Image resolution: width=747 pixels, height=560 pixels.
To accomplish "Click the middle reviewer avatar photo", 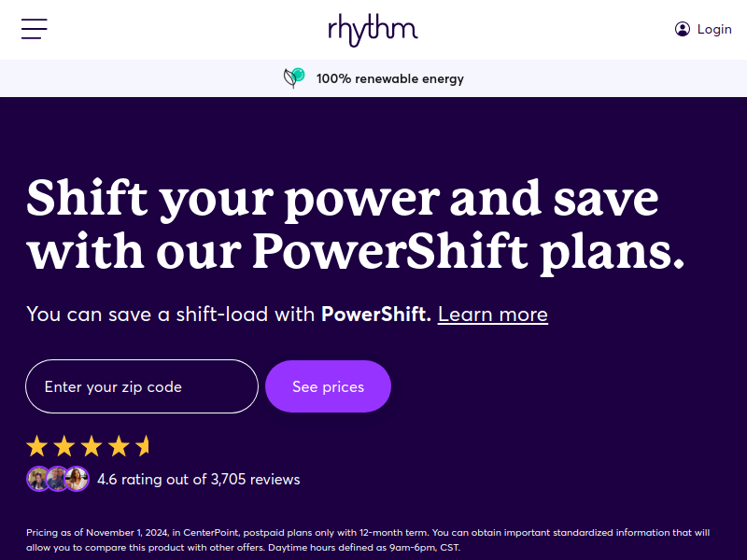I will click(x=58, y=479).
